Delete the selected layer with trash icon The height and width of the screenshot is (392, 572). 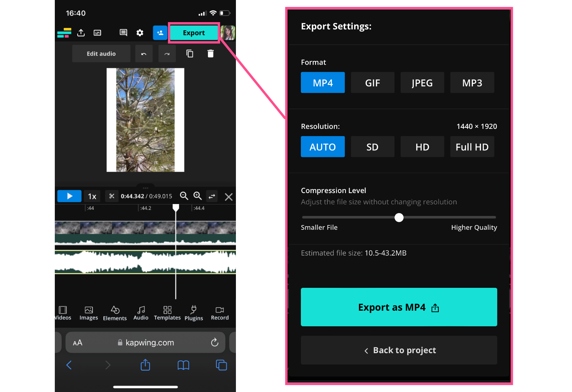[x=211, y=54]
